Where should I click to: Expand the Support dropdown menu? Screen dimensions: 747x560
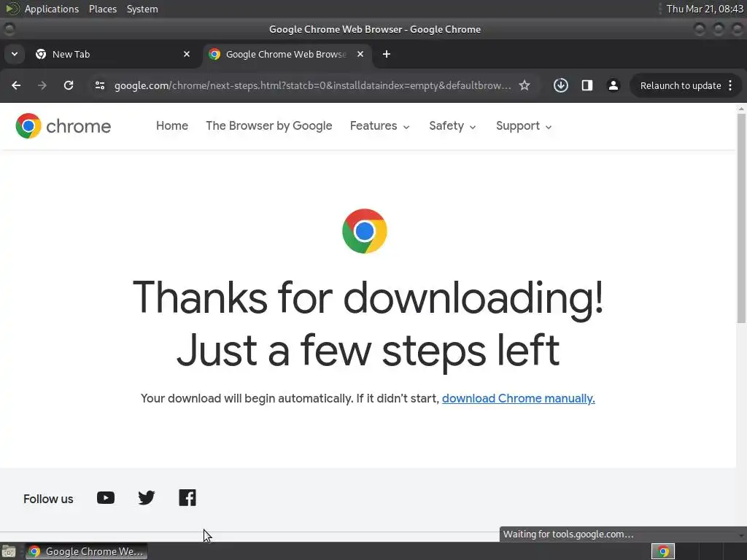[x=524, y=125]
